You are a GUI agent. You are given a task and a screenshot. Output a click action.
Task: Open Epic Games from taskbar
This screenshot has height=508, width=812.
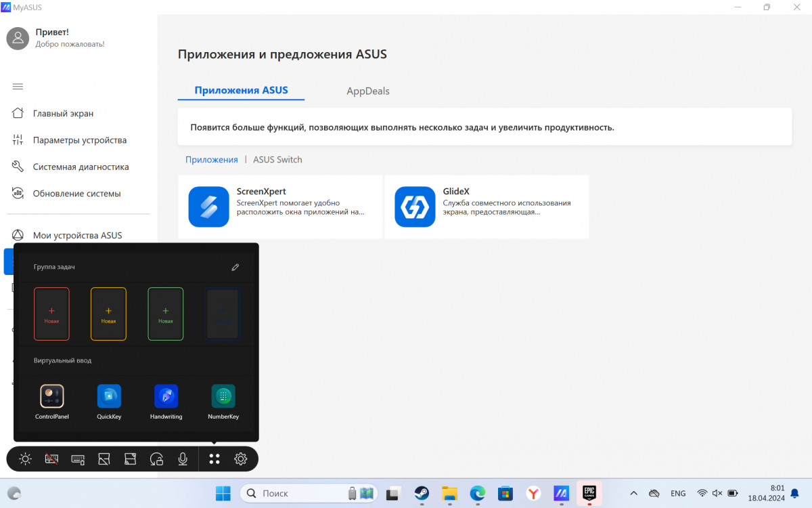(x=589, y=493)
